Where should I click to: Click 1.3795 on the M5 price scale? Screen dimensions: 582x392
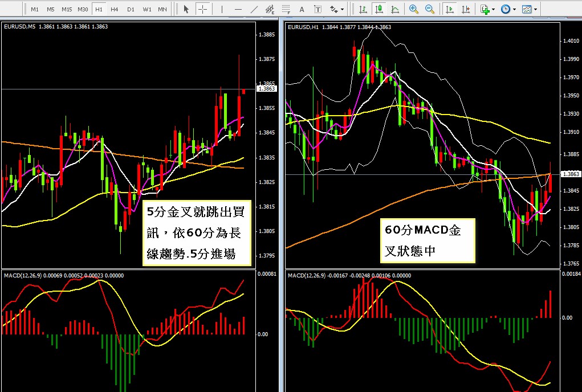(267, 255)
